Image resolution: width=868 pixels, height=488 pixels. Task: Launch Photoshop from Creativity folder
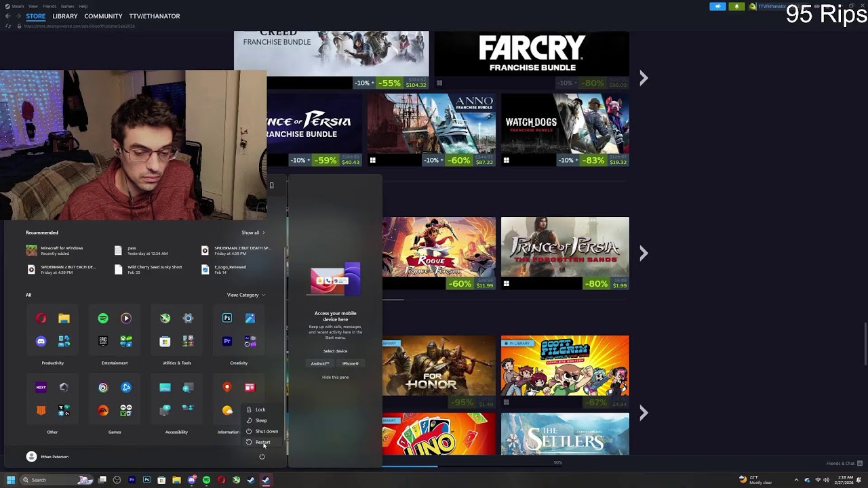click(x=227, y=319)
